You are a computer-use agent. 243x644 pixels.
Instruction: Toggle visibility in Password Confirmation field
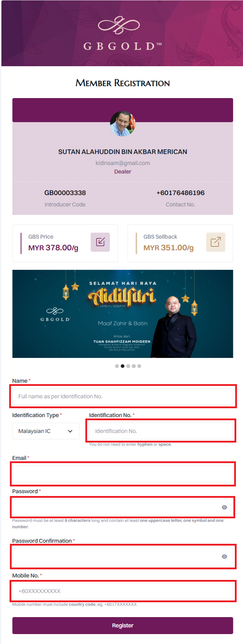[x=224, y=557]
